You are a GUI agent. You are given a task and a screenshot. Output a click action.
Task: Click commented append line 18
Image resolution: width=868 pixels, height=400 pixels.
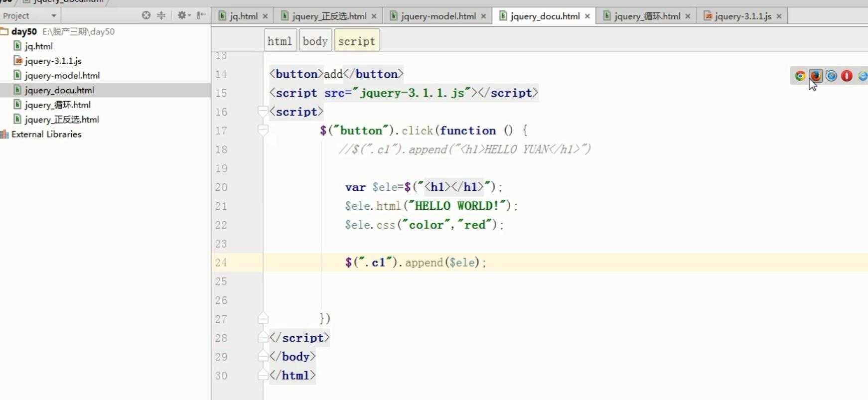[465, 149]
